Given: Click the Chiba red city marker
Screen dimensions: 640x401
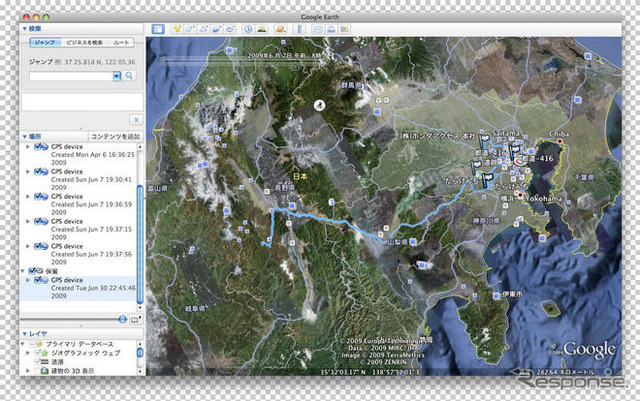Looking at the screenshot, I should coord(560,141).
